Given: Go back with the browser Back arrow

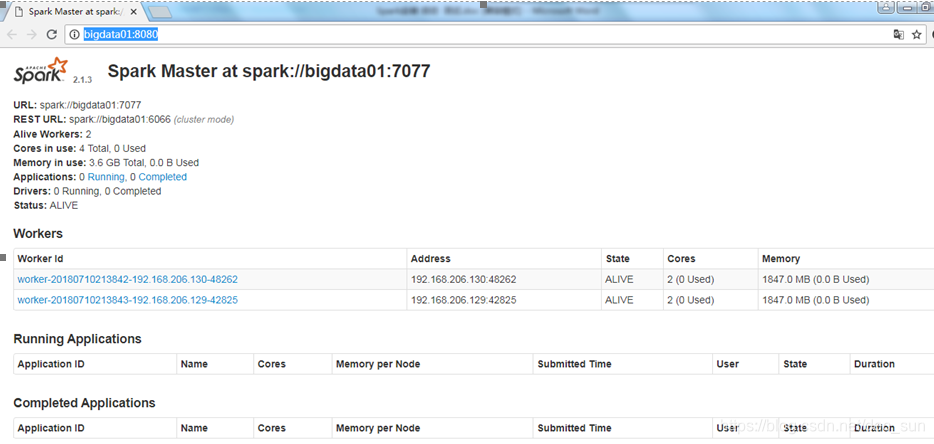Looking at the screenshot, I should point(11,35).
